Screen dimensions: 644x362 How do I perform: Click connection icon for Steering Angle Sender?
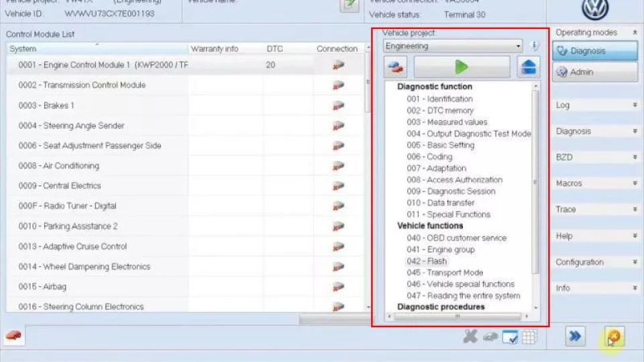338,126
